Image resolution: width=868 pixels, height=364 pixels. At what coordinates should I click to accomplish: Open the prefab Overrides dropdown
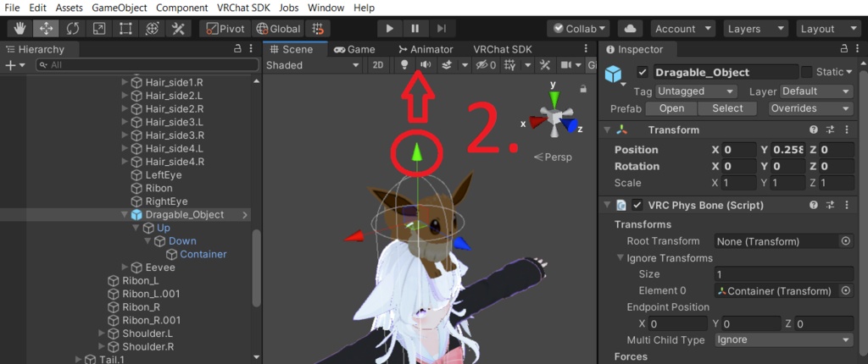[x=810, y=108]
